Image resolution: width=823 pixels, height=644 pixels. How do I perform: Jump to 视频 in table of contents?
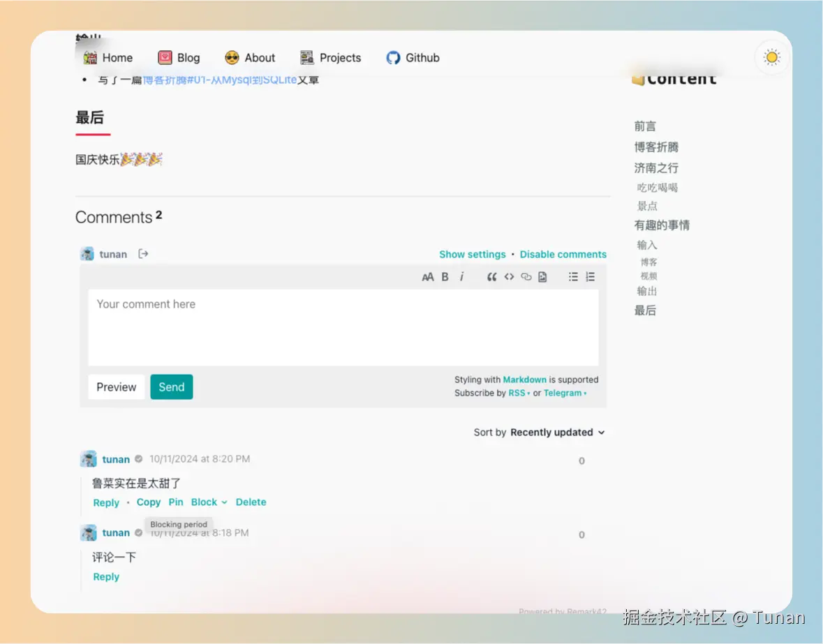(648, 276)
